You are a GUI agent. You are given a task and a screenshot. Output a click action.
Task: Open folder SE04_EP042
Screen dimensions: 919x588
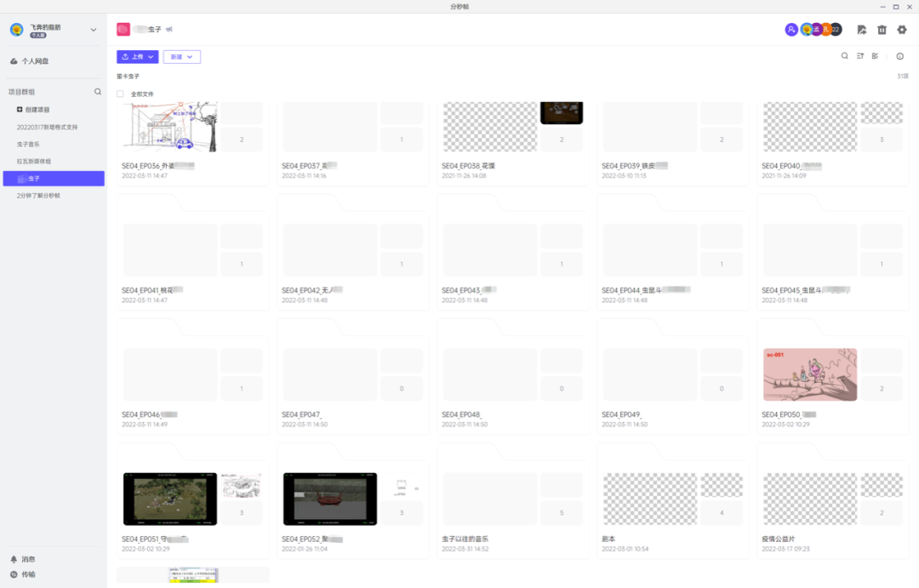tap(353, 253)
